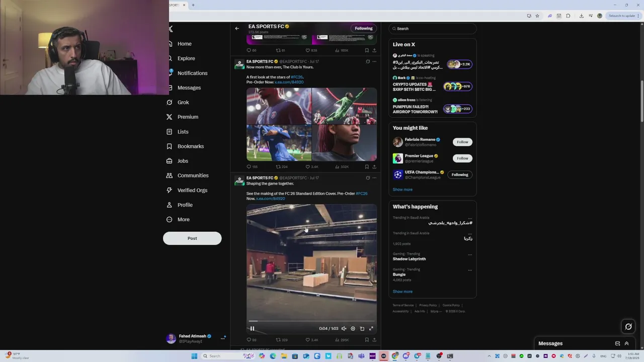Bookmark the 'The Club is Yours' tweet

(367, 166)
